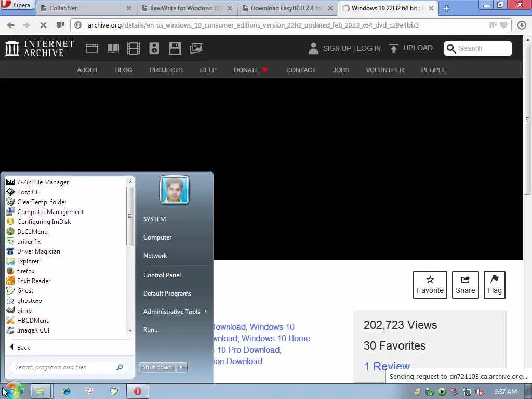Open the BLOG menu item
This screenshot has width=532, height=399.
point(124,70)
